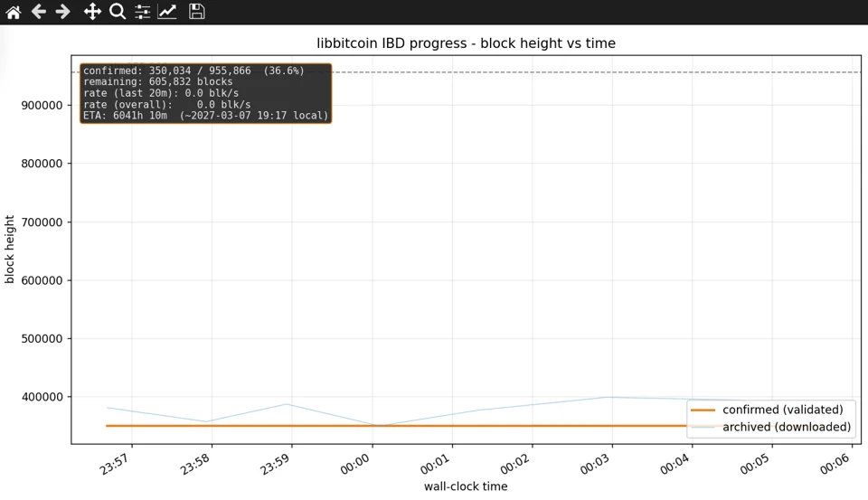This screenshot has width=868, height=500.
Task: Click the 23:59 x-axis tick label
Action: 275,464
